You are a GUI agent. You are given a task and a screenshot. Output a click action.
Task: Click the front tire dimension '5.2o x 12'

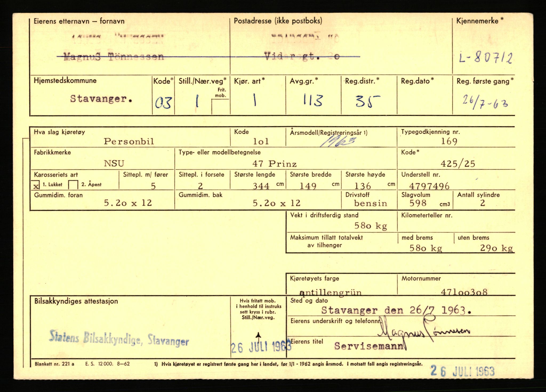pos(128,203)
